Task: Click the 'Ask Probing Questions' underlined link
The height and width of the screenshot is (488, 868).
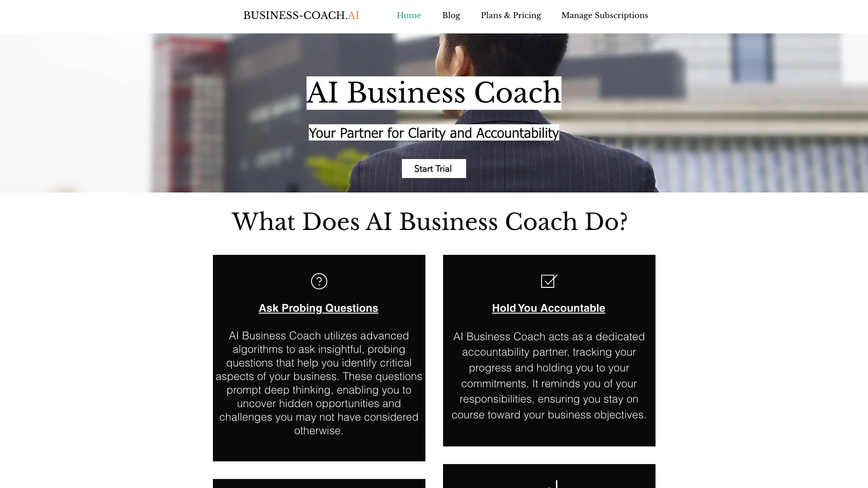Action: click(x=318, y=308)
